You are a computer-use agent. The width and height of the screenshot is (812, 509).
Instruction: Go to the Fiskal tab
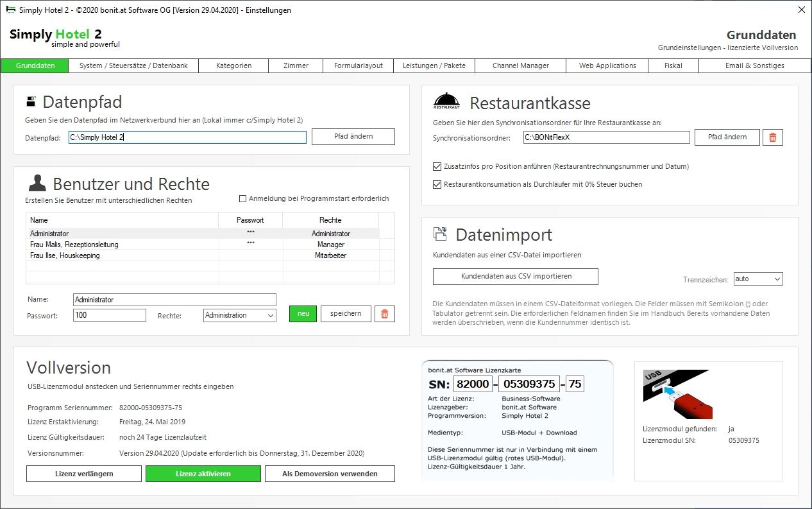[x=673, y=65]
